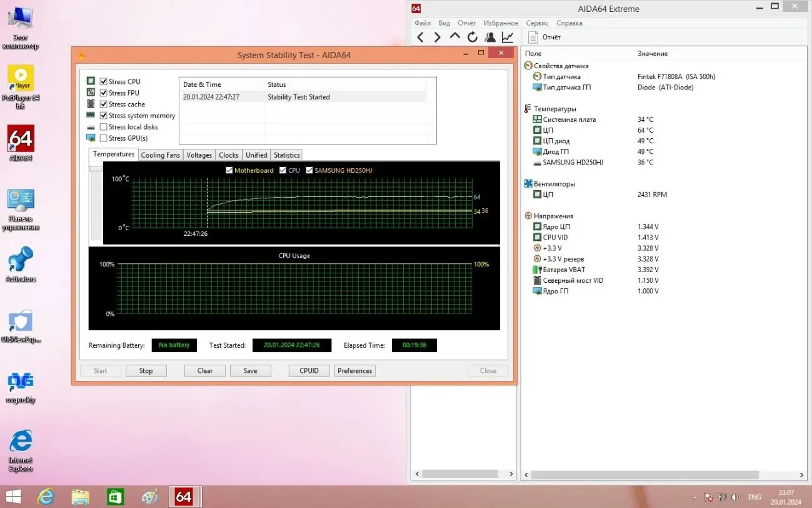Uncheck SAMSUNG HD250HJ on the temperature graph
This screenshot has height=508, width=812.
(311, 170)
